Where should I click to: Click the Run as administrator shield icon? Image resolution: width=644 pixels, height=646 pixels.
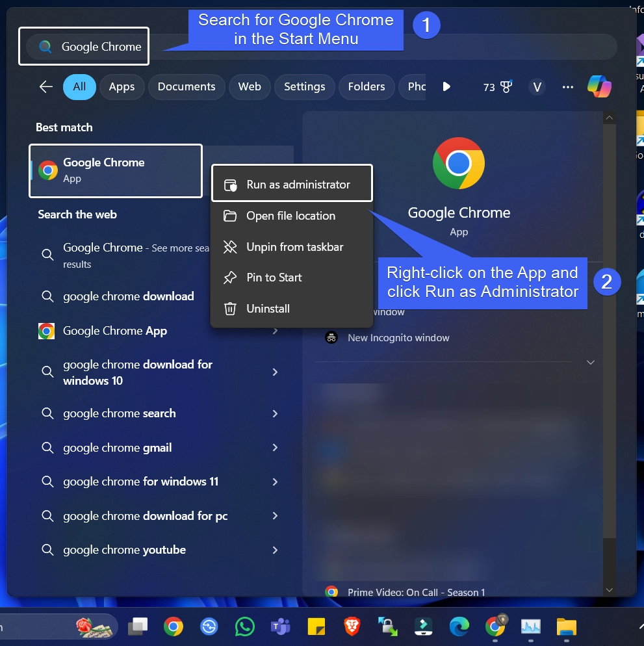230,185
